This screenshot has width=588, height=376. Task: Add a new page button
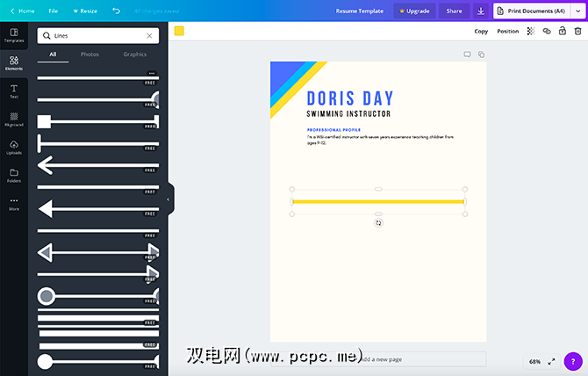[378, 359]
